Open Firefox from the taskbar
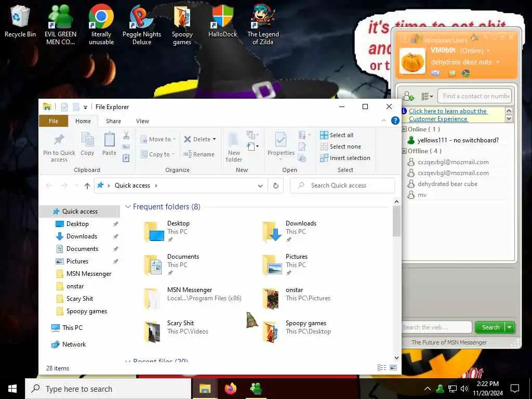 pyautogui.click(x=230, y=389)
